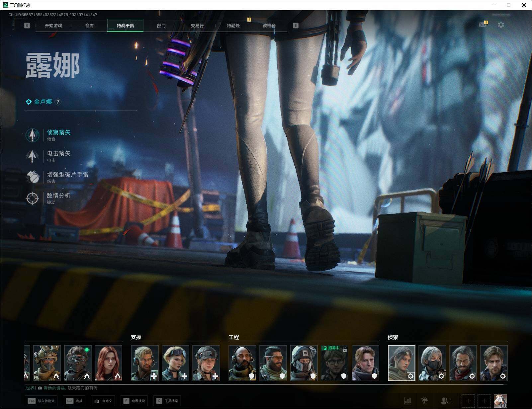Click the 金卢娜 label
532x409 pixels.
point(43,102)
